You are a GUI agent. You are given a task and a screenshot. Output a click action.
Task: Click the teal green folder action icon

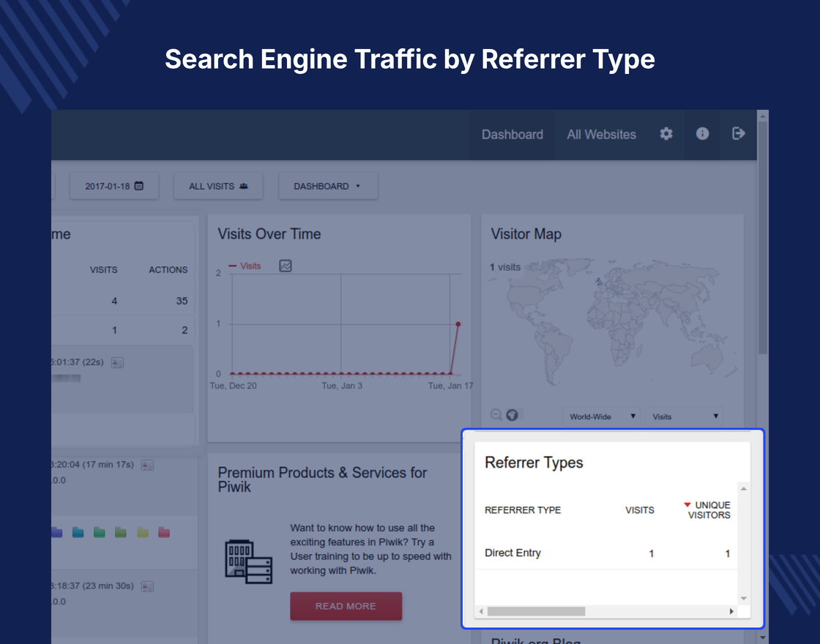(100, 532)
